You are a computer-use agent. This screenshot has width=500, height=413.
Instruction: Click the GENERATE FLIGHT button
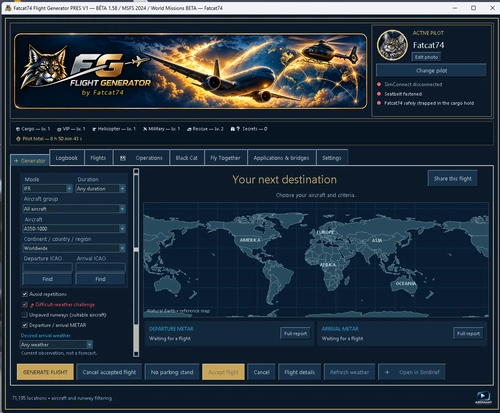pyautogui.click(x=45, y=372)
